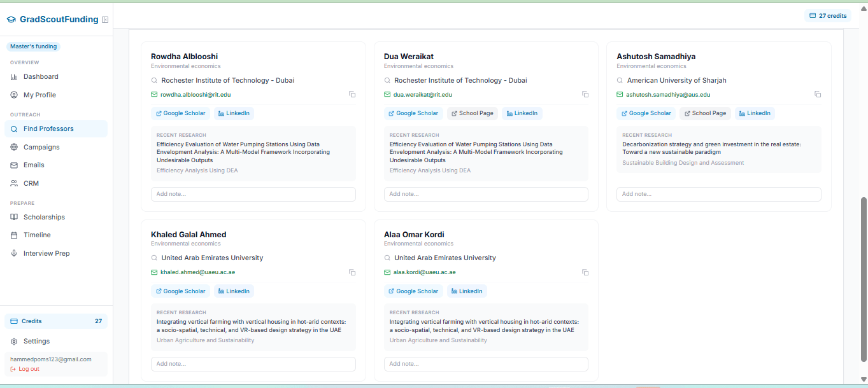Open 27 credits badge in top bar
868x388 pixels.
pos(827,15)
